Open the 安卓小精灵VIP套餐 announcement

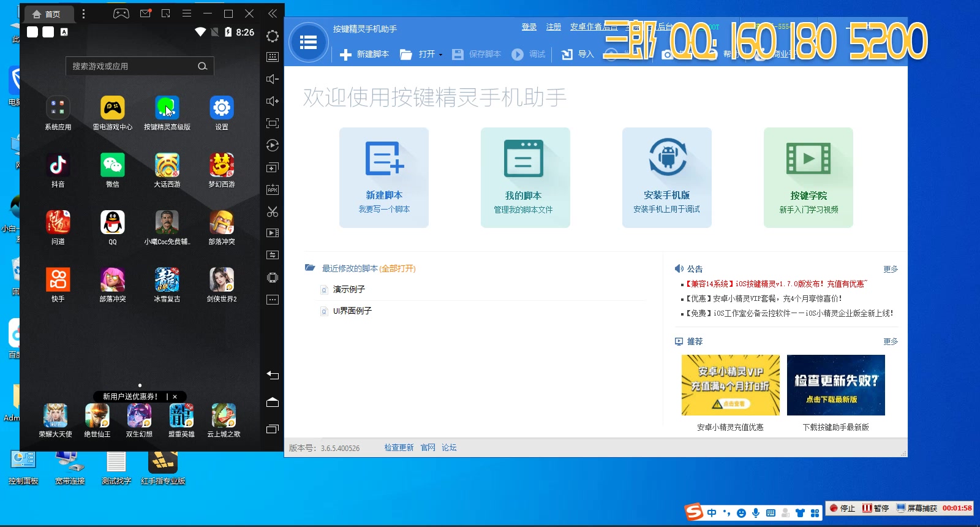coord(763,298)
